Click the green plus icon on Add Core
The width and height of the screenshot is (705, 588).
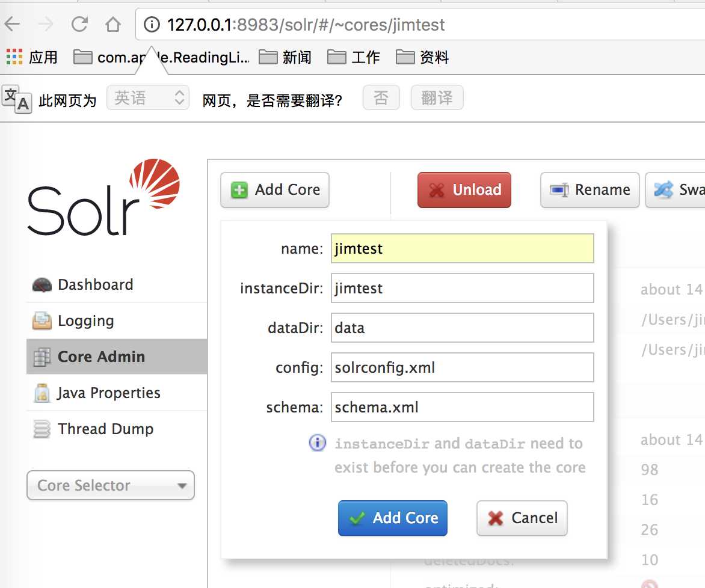pos(239,190)
